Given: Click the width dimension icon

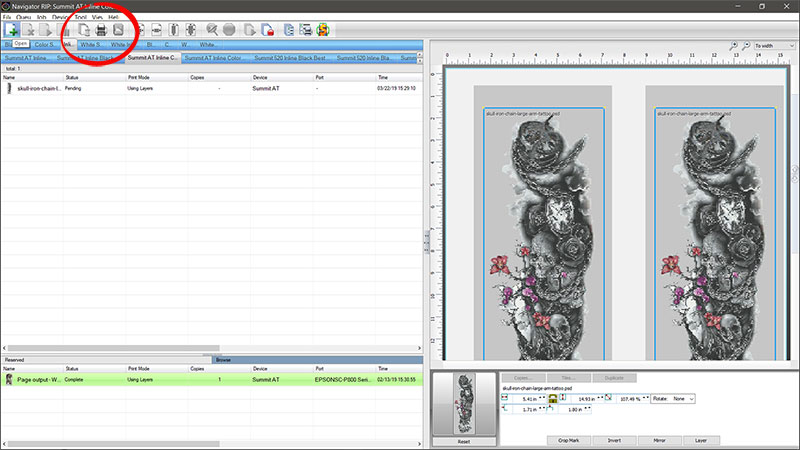Looking at the screenshot, I should click(x=505, y=397).
